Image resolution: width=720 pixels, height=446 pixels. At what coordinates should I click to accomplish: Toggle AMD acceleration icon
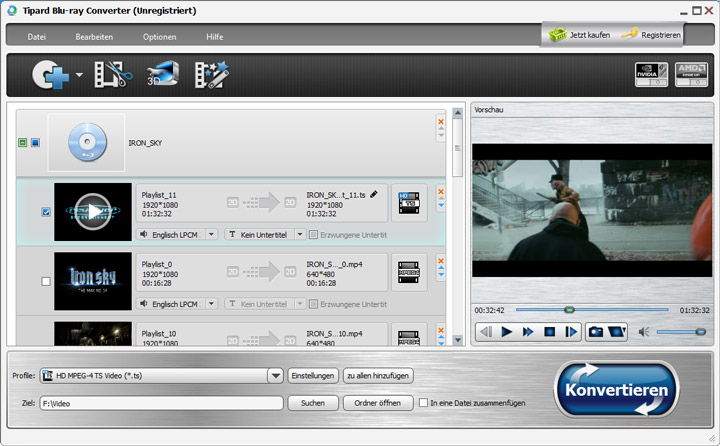691,74
